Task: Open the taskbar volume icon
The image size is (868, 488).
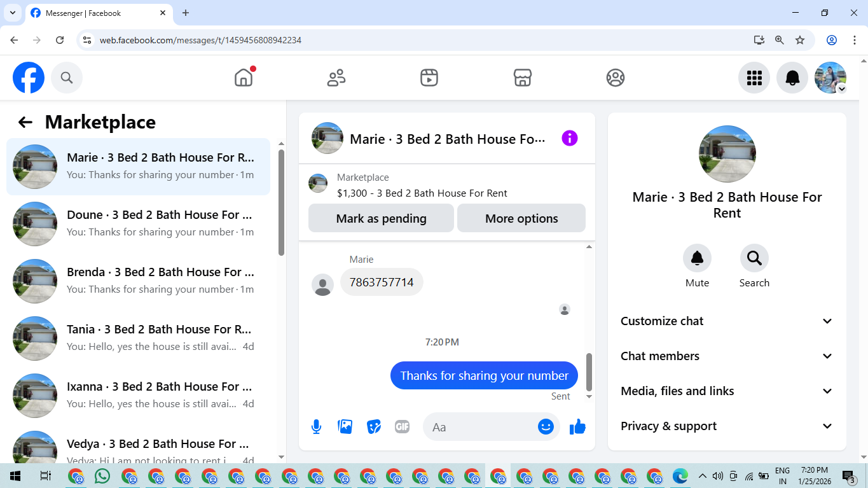Action: (718, 476)
